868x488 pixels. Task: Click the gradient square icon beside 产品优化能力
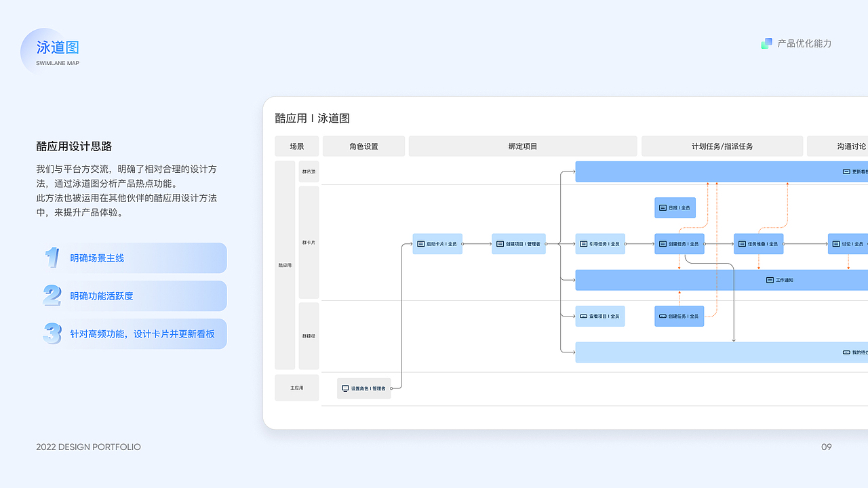(767, 43)
